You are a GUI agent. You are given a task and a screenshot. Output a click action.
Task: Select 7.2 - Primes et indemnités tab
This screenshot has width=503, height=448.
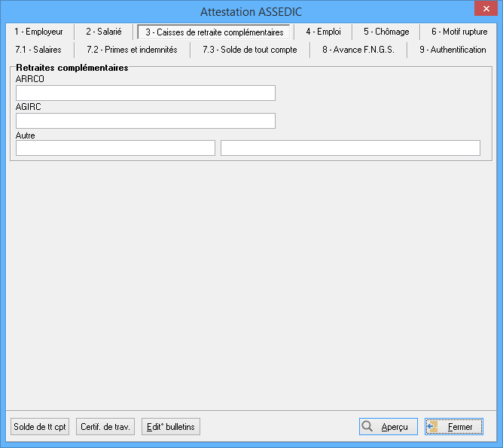[x=132, y=50]
